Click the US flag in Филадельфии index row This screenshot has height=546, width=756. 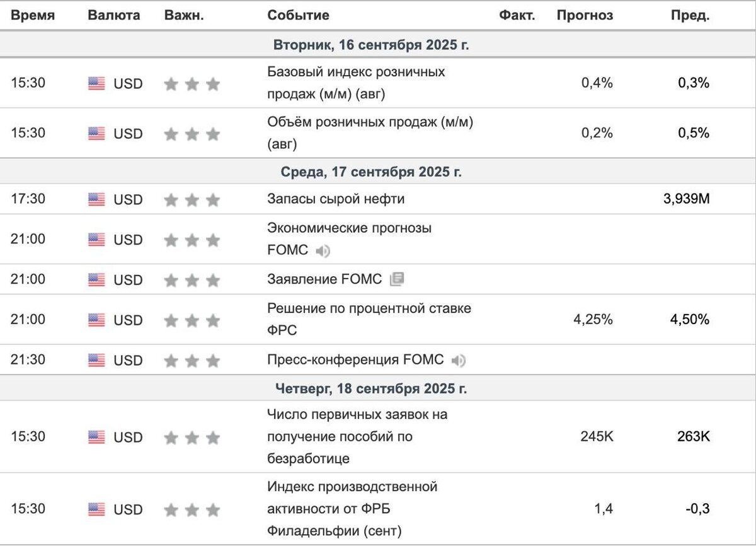tap(96, 509)
